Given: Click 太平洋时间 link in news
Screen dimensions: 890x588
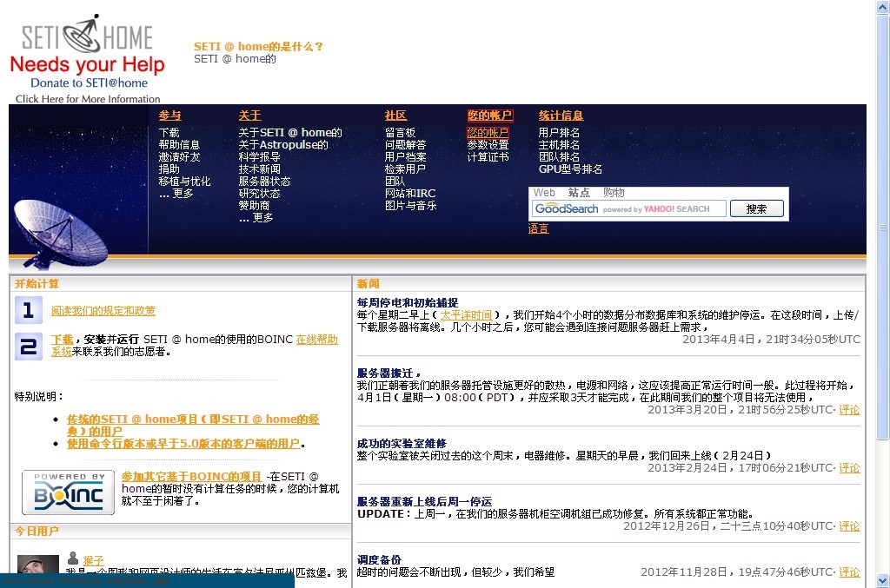Looking at the screenshot, I should pyautogui.click(x=466, y=315).
